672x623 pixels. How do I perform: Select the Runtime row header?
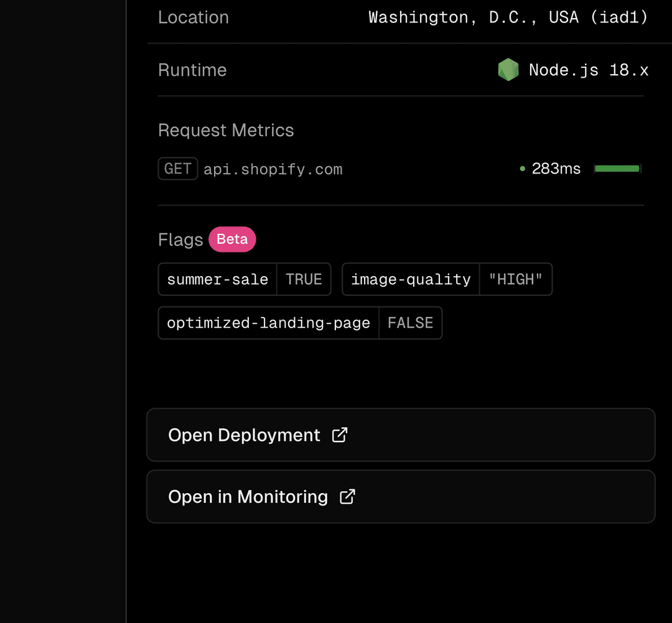point(192,70)
